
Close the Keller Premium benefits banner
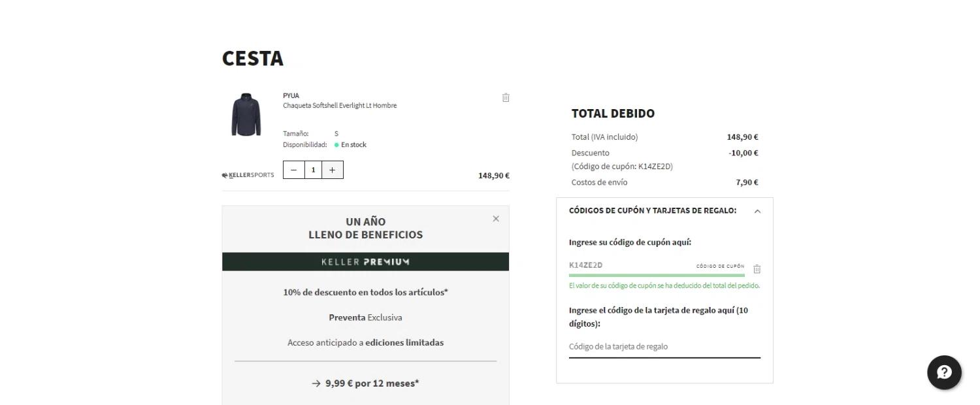[x=496, y=219]
